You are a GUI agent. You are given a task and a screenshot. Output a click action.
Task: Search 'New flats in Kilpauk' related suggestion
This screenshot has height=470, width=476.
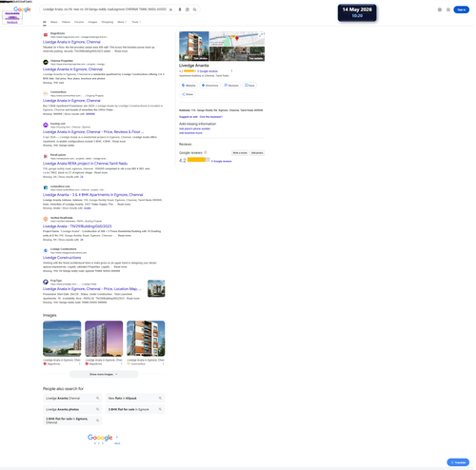[x=135, y=399]
